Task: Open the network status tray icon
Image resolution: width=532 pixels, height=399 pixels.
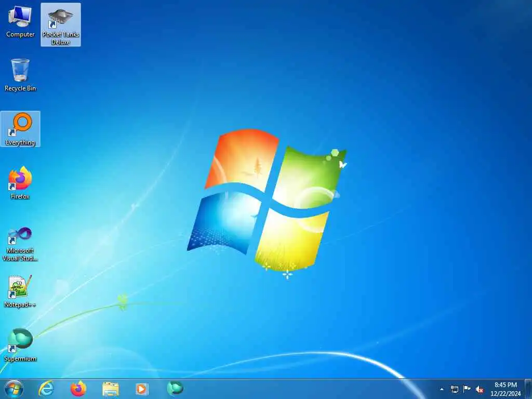Action: (x=454, y=389)
